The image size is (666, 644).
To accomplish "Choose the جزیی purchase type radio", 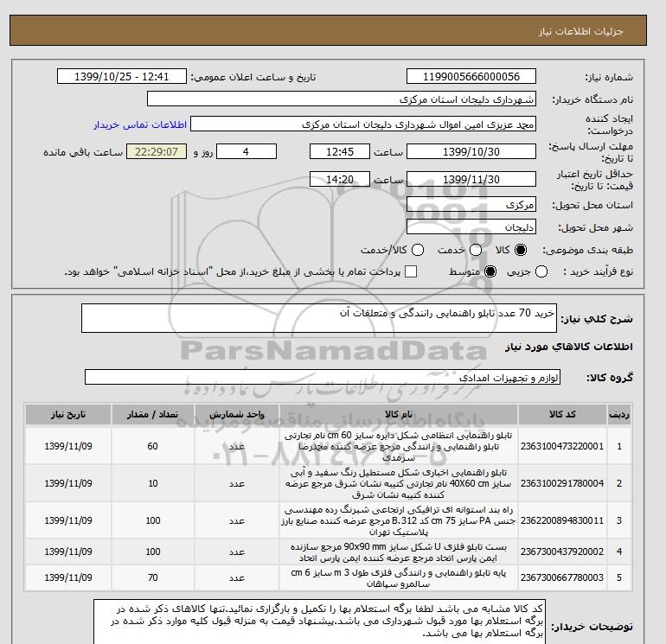I will coord(541,271).
